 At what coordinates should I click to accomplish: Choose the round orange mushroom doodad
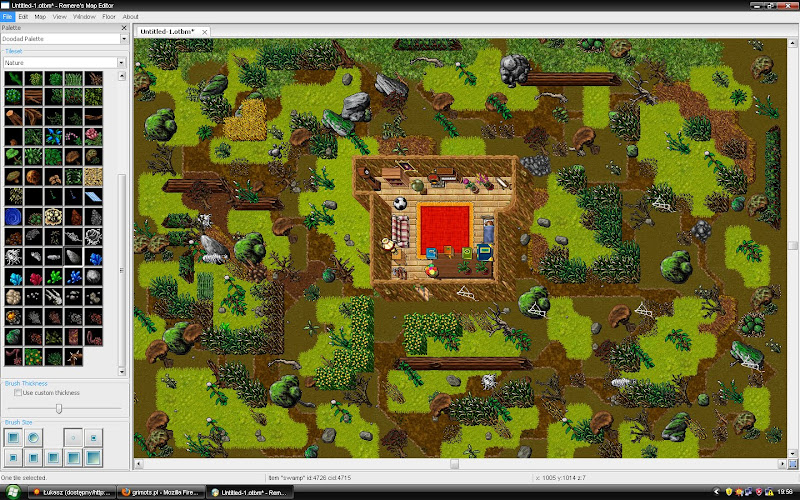[33, 177]
